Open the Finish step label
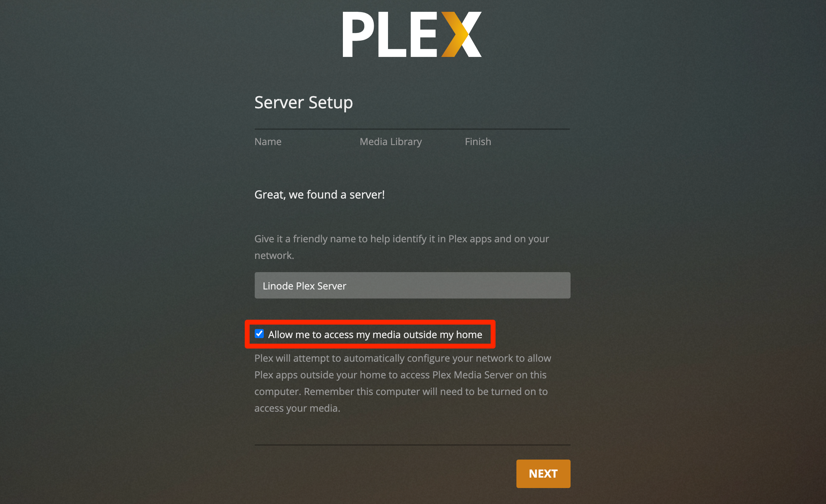Screen dimensions: 826x504 (478, 142)
